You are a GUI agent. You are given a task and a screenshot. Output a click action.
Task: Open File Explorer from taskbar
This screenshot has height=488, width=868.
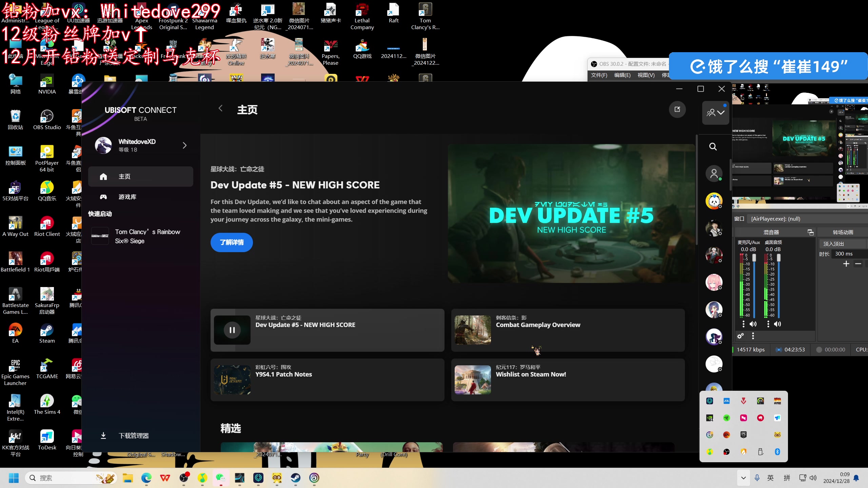(128, 478)
